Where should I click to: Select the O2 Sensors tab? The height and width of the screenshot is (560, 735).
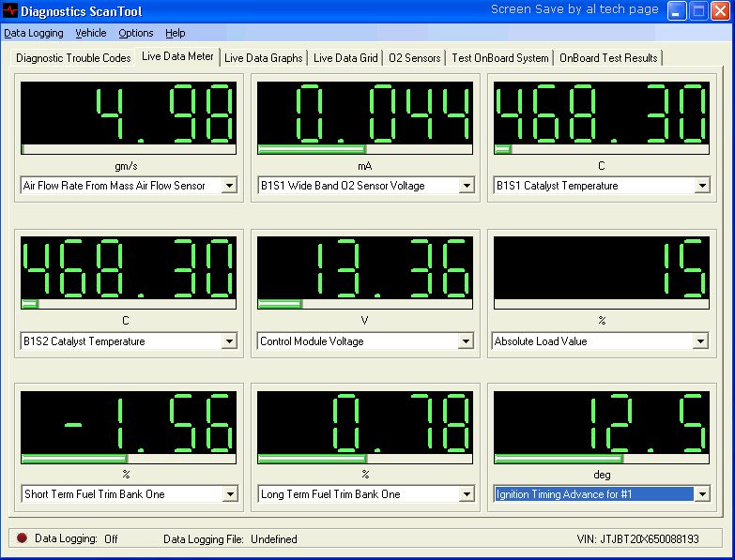414,58
